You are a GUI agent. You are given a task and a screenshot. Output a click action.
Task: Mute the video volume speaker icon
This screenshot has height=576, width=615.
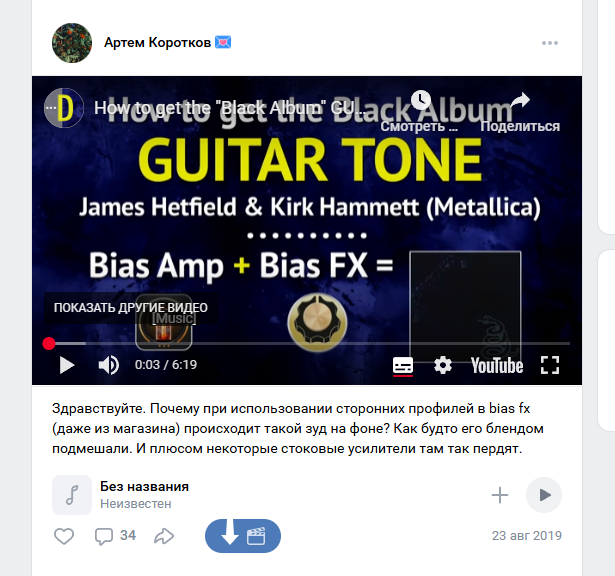point(109,365)
